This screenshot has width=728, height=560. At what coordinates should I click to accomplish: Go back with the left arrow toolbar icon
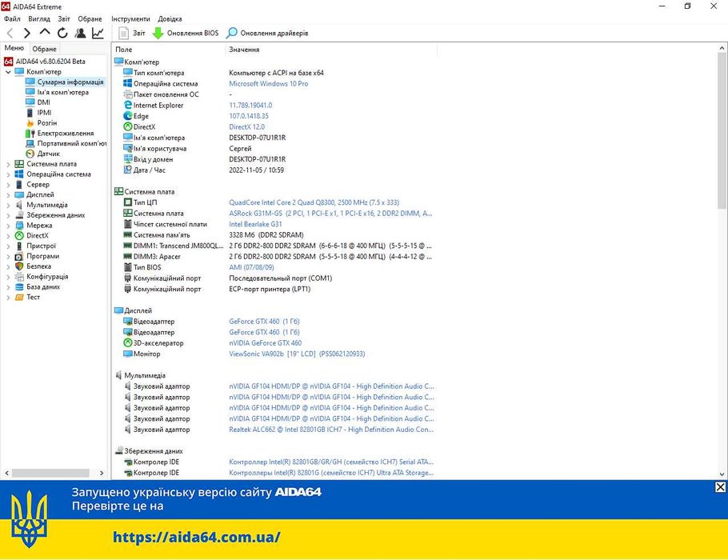pyautogui.click(x=10, y=33)
